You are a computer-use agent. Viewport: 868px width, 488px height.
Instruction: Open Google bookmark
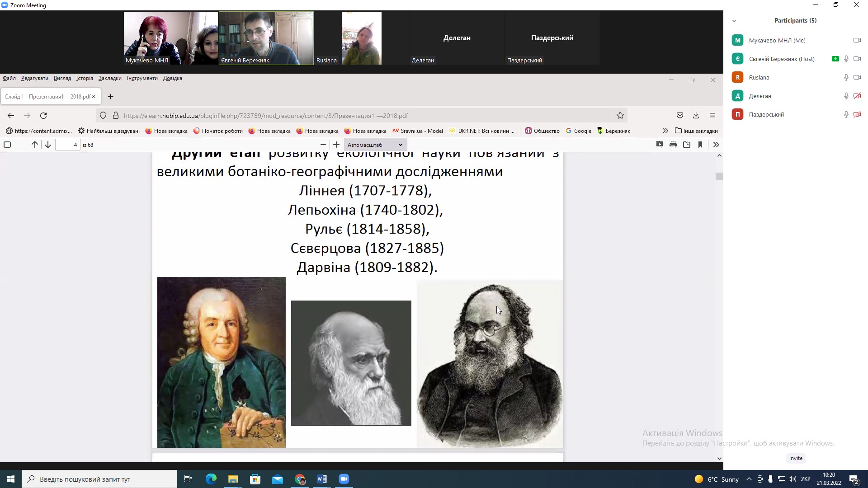point(579,131)
